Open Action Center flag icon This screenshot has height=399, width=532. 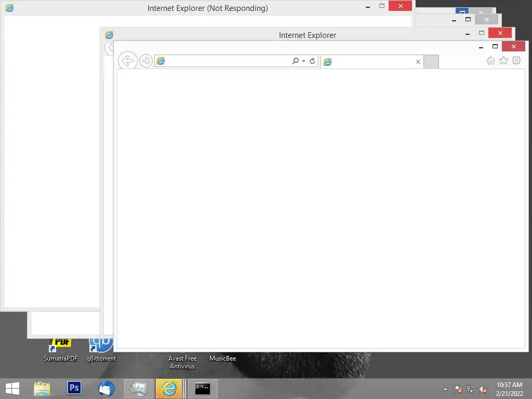point(458,389)
